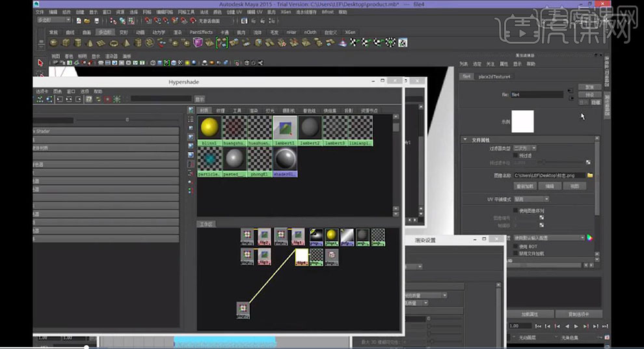Create a polygon cone from the shelf
The width and height of the screenshot is (644, 349).
(90, 43)
